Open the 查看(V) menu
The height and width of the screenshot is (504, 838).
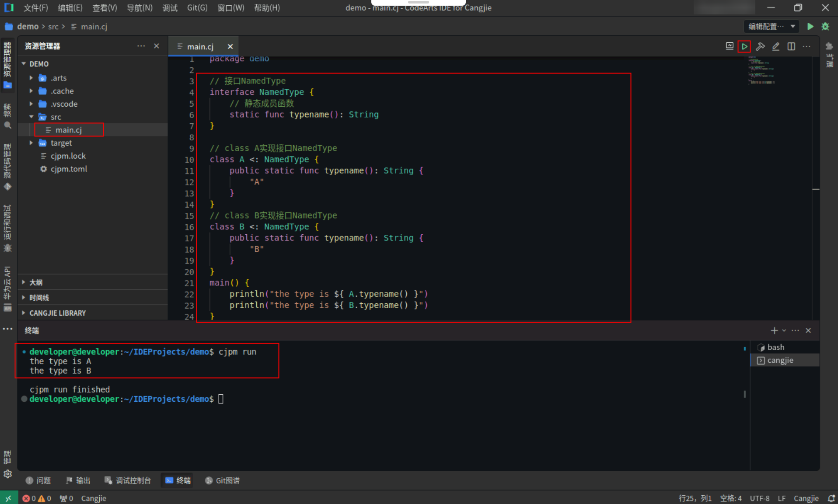point(105,8)
